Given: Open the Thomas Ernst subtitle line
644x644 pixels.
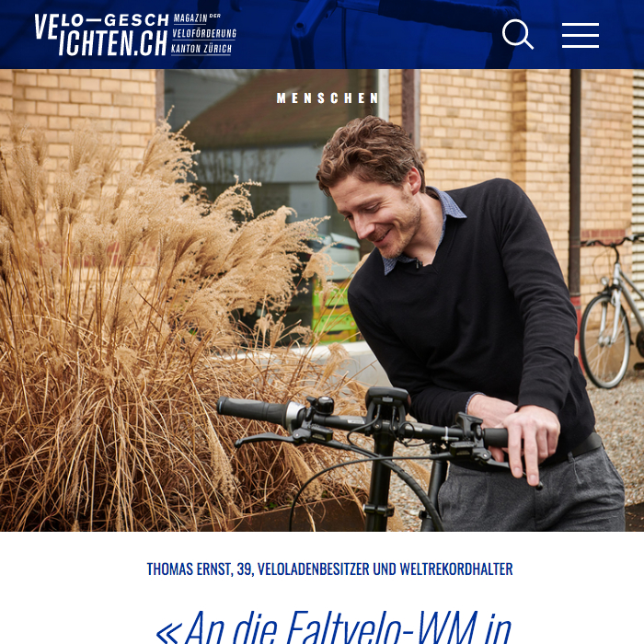Looking at the screenshot, I should coord(329,569).
